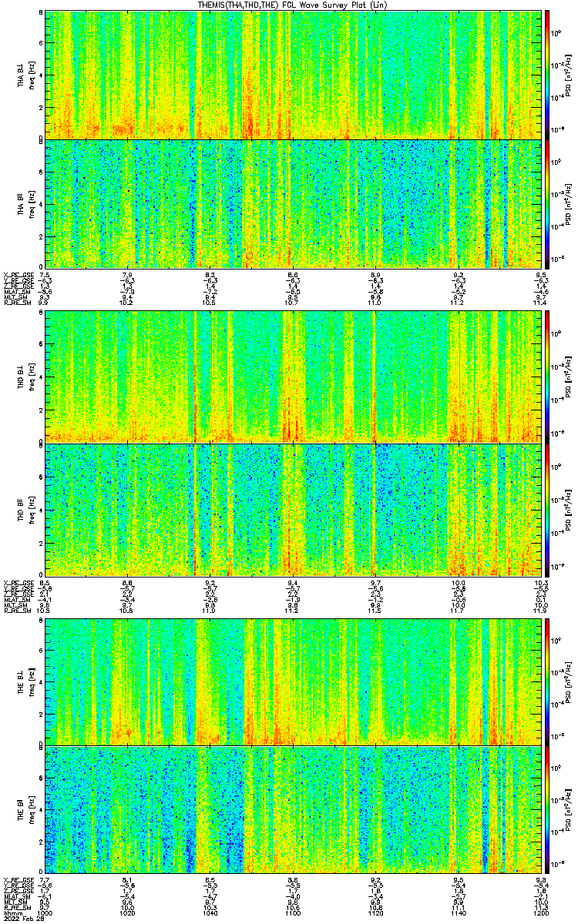Click the color bar beside THD B-perpendicular panel
The width and height of the screenshot is (578, 924).
pyautogui.click(x=548, y=377)
